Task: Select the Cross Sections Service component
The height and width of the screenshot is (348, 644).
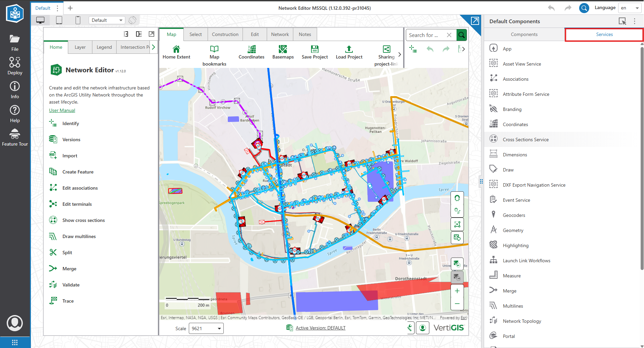Action: (526, 140)
